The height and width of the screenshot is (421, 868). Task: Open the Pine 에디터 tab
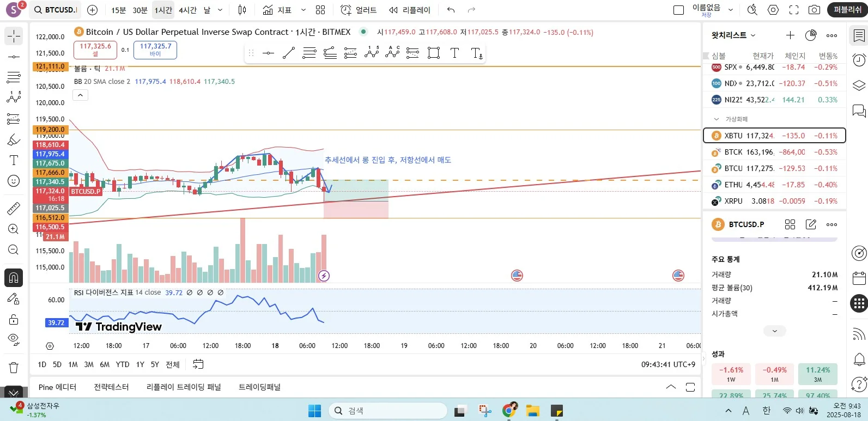click(57, 387)
